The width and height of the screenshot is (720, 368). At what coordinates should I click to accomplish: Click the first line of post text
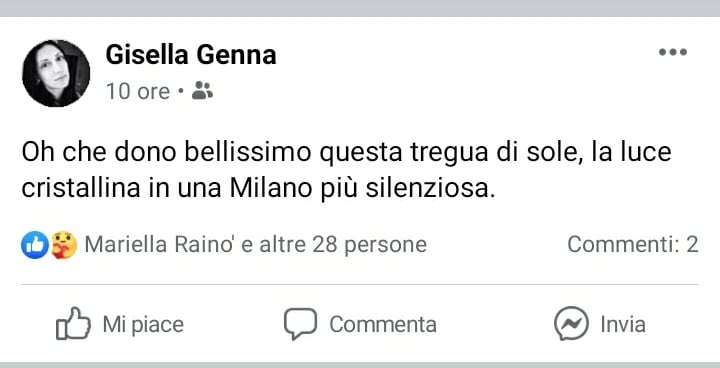coord(347,153)
